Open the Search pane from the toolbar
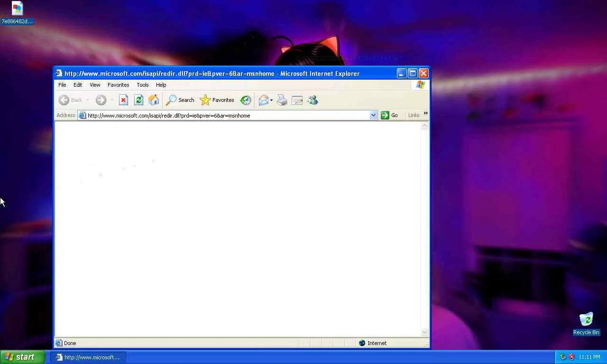This screenshot has height=364, width=607. click(x=180, y=100)
